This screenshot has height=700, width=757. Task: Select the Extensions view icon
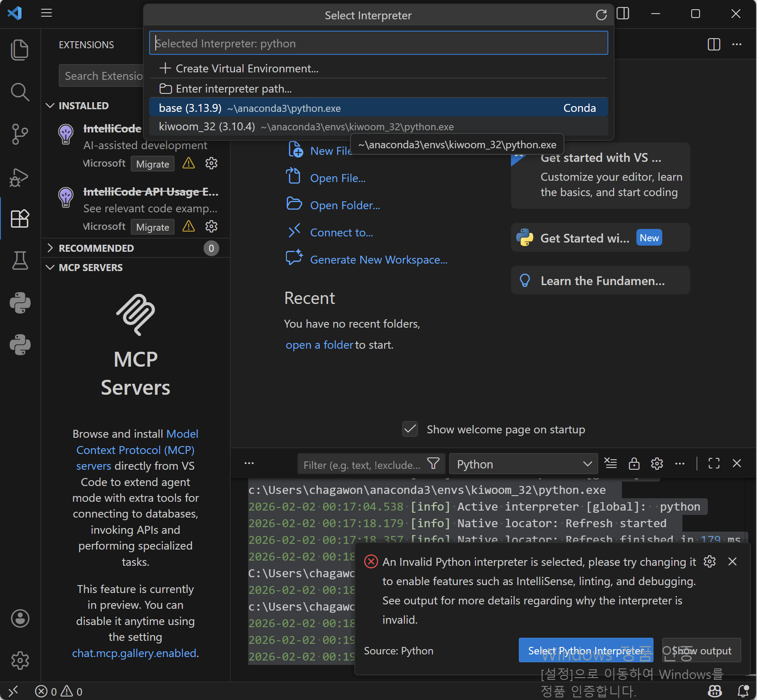point(20,218)
